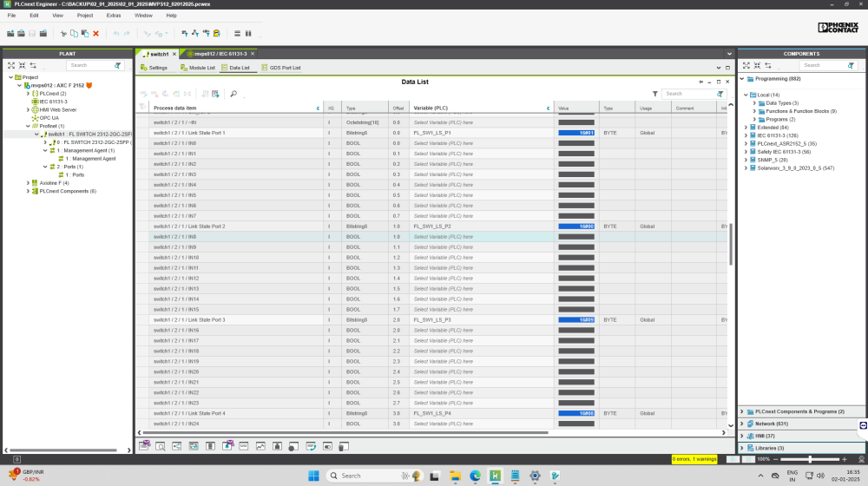The image size is (868, 486).
Task: Open the save project icon in main toolbar
Action: click(x=32, y=34)
